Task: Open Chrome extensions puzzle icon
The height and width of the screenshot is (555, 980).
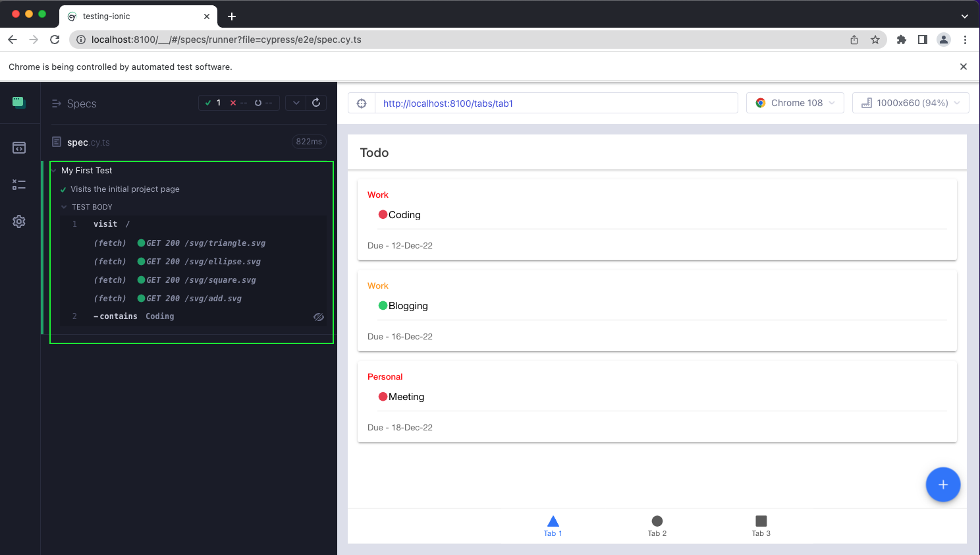Action: 902,40
